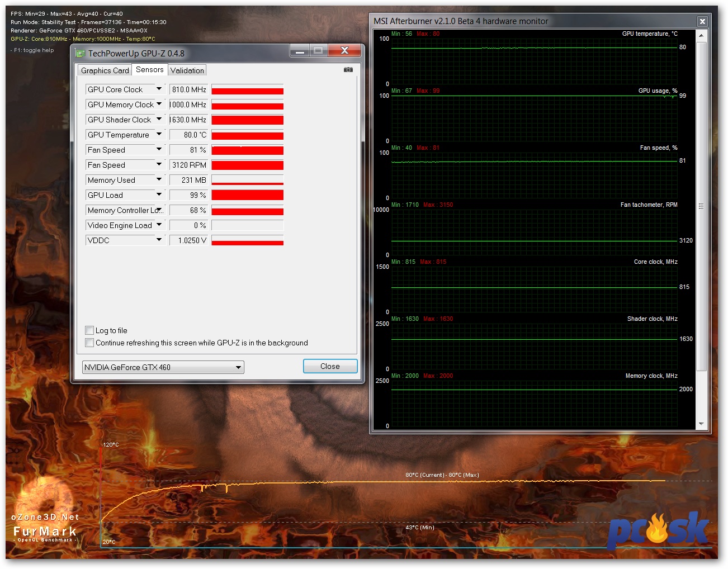The height and width of the screenshot is (569, 728).
Task: Open the Fan Speed percent sensor dropdown
Action: click(x=159, y=150)
